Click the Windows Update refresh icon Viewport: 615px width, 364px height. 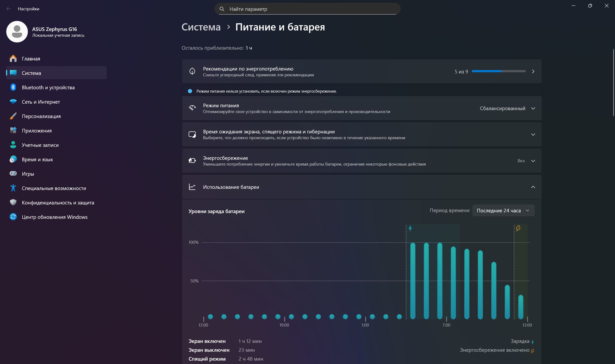pos(13,217)
